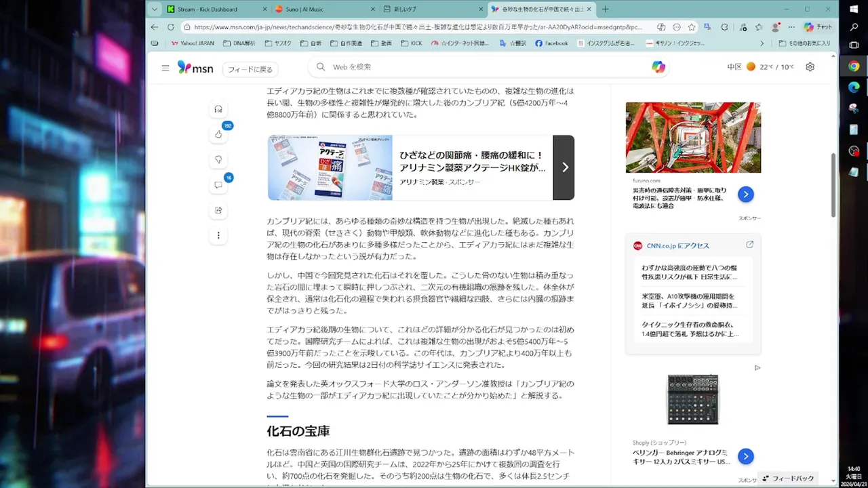
Task: Close the Suno | AI Music tab
Action: (372, 9)
